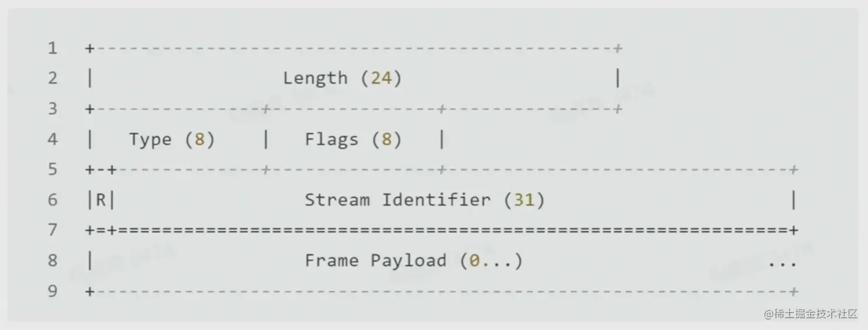Screen dimensions: 868x330
Task: Click line number 4 in gutter
Action: 53,140
